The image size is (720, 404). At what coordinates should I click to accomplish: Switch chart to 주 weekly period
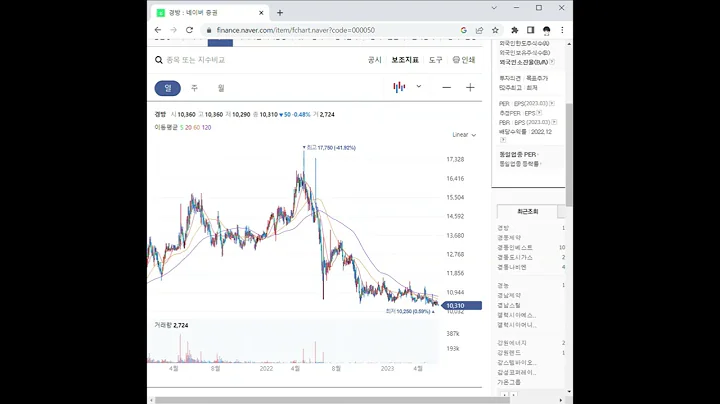coord(194,88)
